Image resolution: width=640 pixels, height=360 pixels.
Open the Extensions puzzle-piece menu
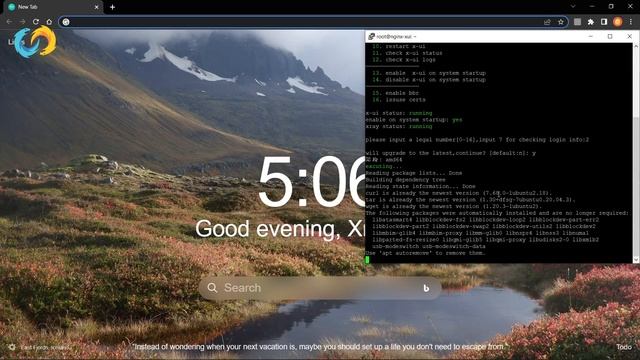click(x=591, y=22)
